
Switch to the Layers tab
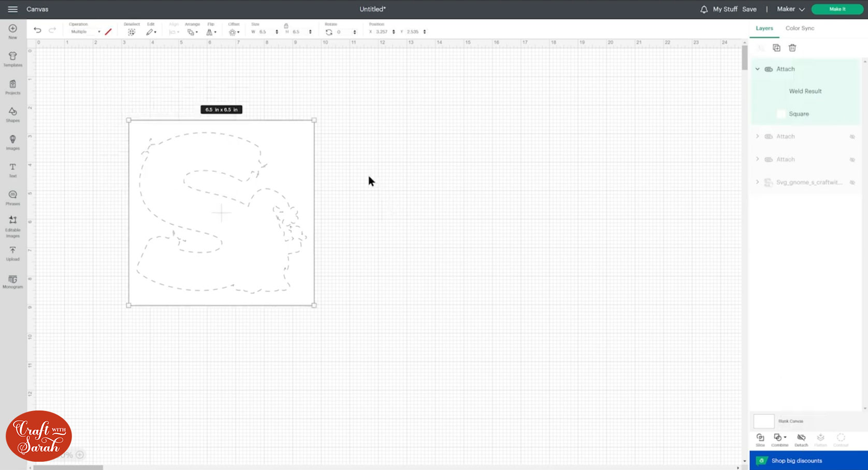click(764, 28)
